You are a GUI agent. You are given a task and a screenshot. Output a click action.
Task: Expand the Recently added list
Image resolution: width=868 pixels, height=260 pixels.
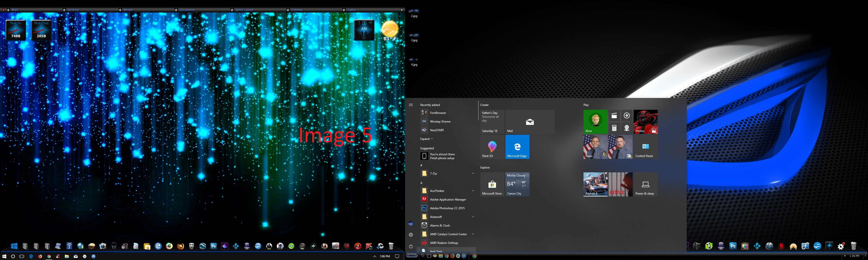(x=426, y=139)
